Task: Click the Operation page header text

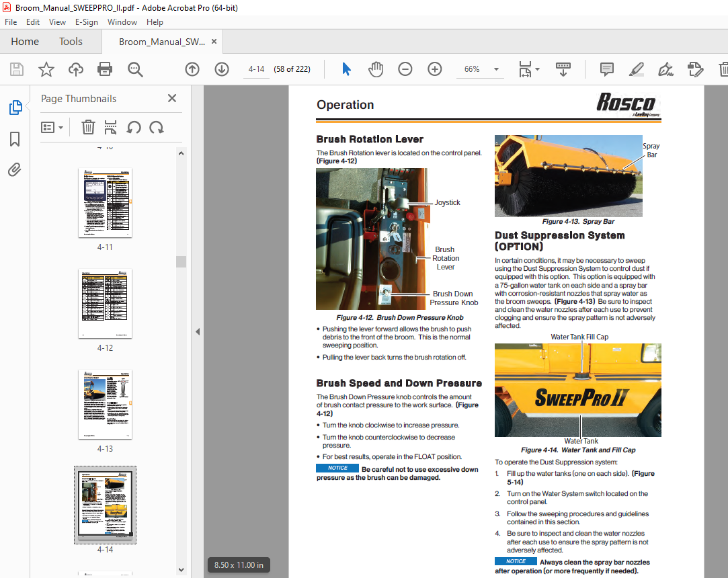Action: pos(345,104)
